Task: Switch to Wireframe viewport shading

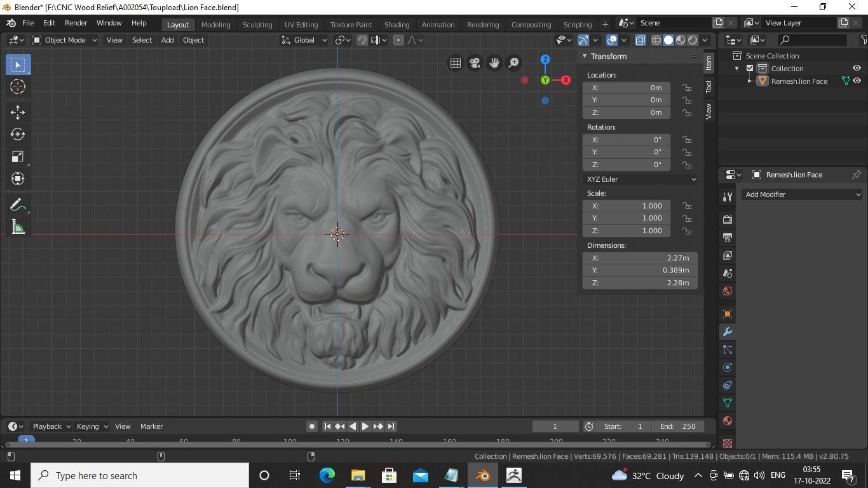Action: [x=656, y=40]
